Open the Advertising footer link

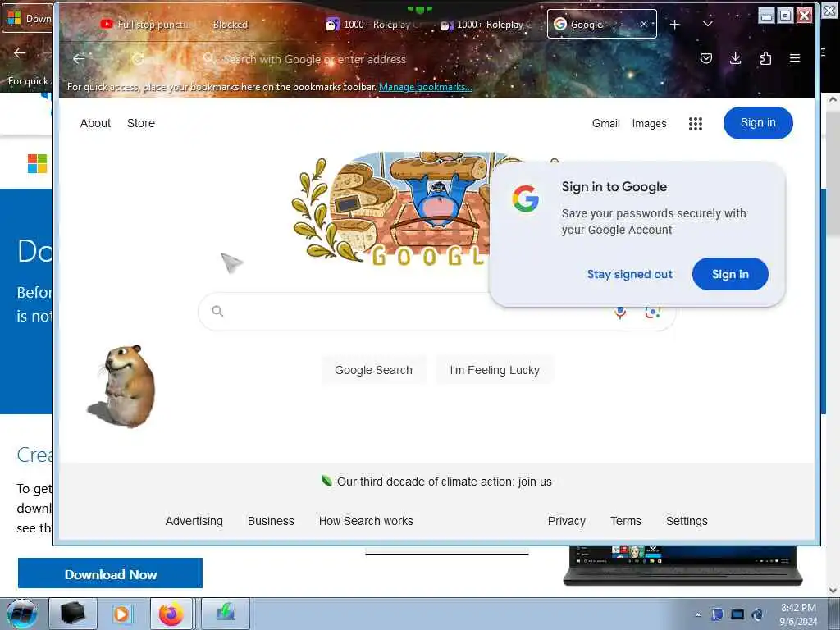coord(194,521)
